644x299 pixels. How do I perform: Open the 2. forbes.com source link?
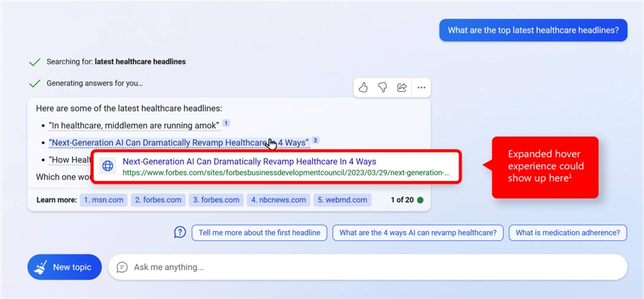point(158,200)
